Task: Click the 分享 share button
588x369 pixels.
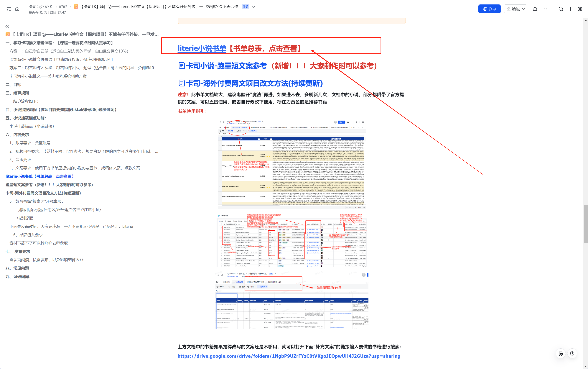Action: tap(489, 9)
